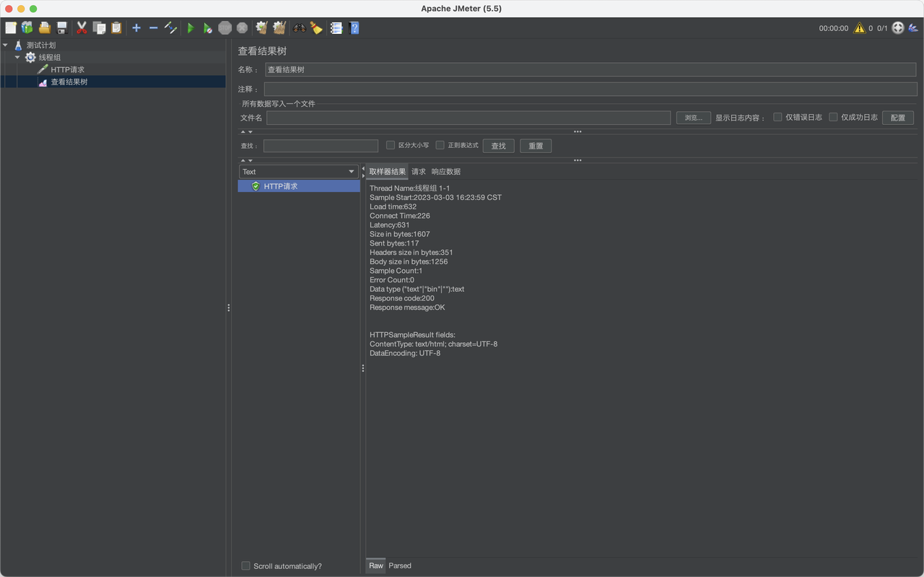Switch to the 取样器结果 tab
This screenshot has height=577, width=924.
point(388,172)
